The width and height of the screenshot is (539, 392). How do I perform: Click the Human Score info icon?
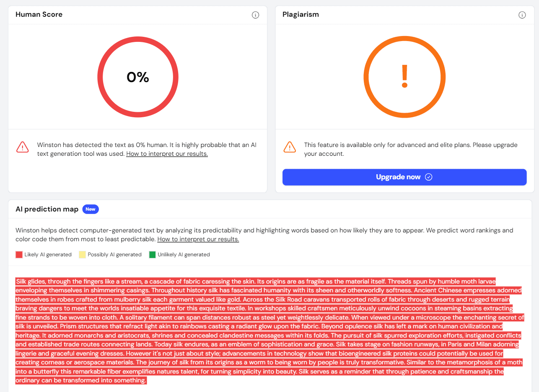pos(255,15)
